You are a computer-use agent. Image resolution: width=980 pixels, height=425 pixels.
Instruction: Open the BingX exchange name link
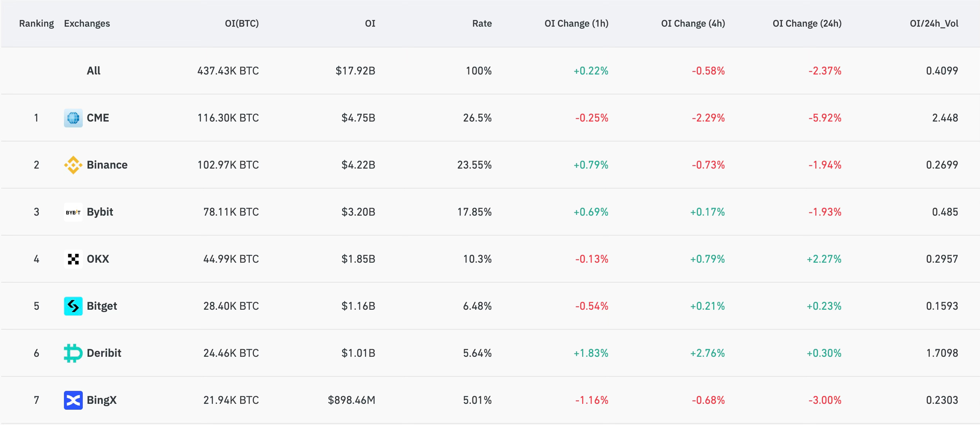(x=102, y=400)
